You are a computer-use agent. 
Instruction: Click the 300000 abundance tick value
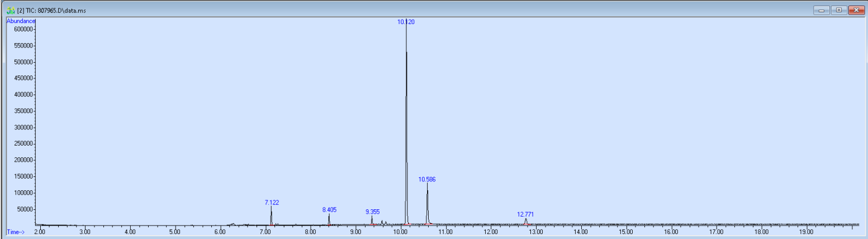[x=24, y=128]
